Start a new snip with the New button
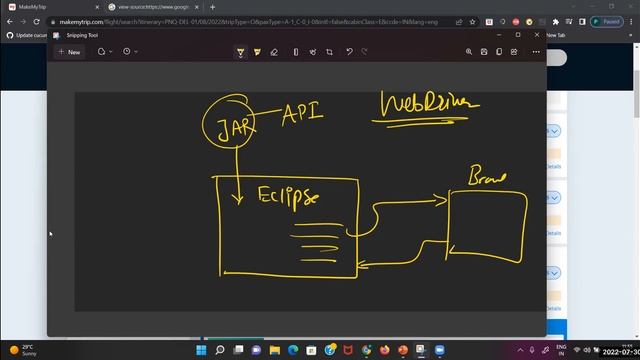This screenshot has height=360, width=640. point(69,52)
